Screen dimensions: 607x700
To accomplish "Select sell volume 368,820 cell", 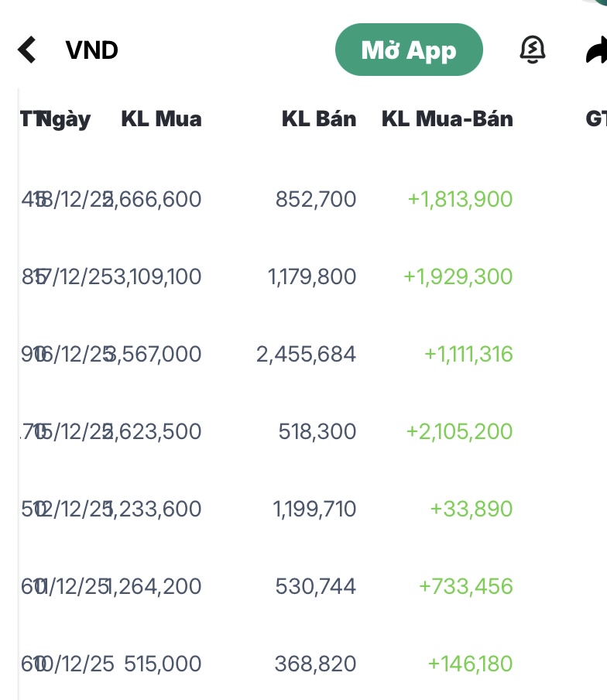I will tap(315, 664).
